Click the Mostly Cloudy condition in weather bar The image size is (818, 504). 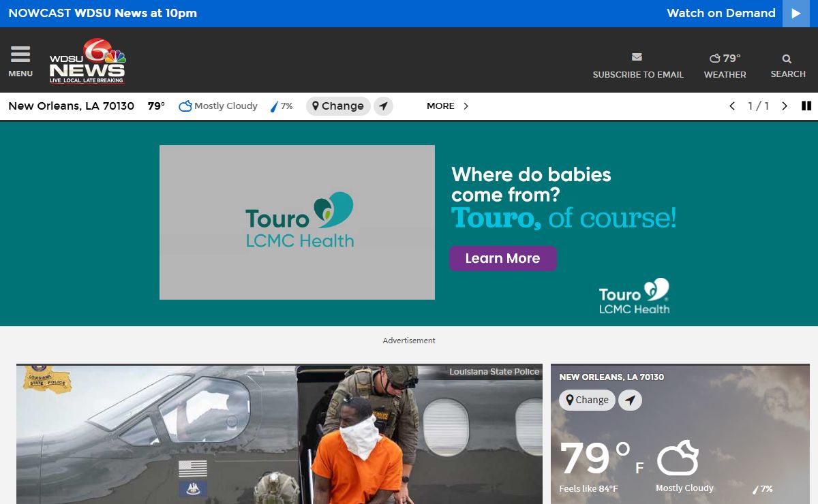(x=218, y=106)
